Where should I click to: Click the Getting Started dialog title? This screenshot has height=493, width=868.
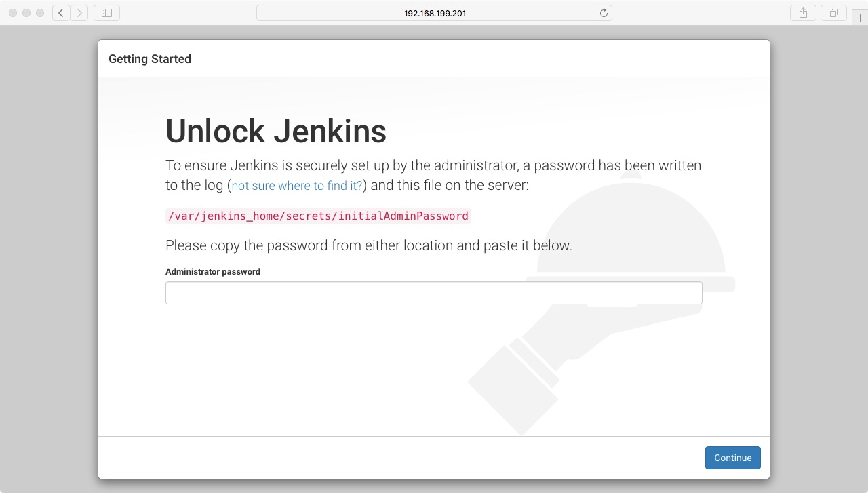pyautogui.click(x=150, y=59)
